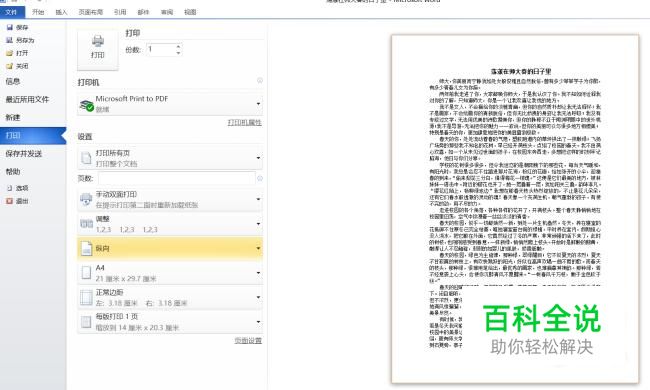This screenshot has width=650, height=390.
Task: Open the 文件 (File) tab
Action: point(11,12)
